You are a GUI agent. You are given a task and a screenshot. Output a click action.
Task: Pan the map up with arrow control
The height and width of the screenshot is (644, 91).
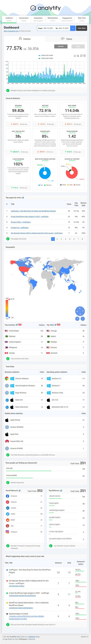point(80,308)
